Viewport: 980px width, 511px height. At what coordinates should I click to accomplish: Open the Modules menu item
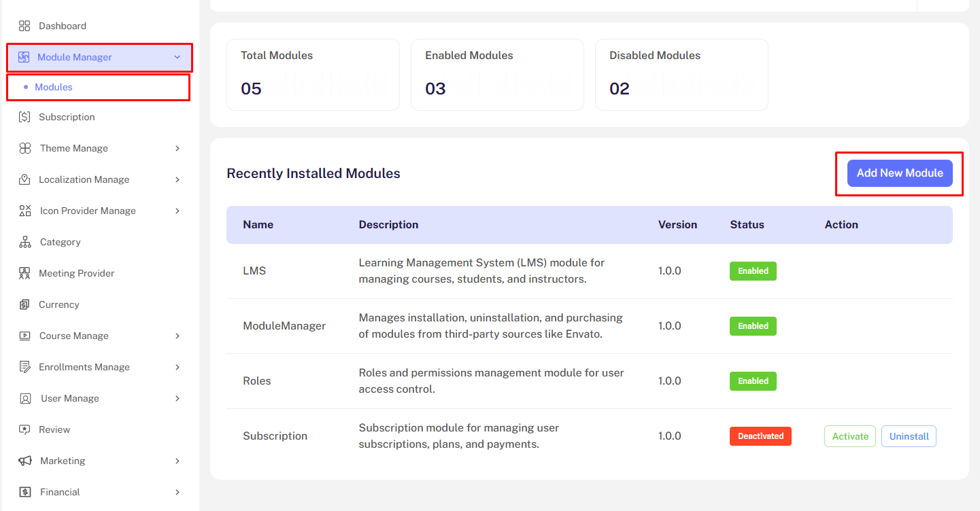point(53,86)
